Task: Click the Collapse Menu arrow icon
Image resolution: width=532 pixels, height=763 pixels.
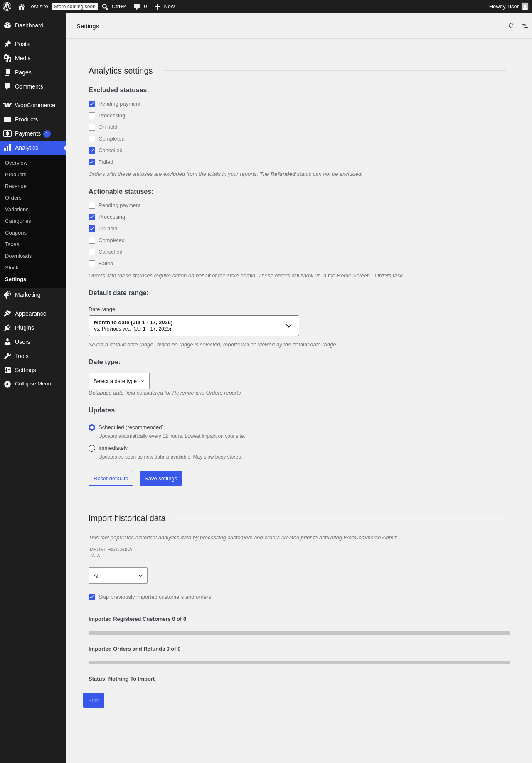Action: click(7, 384)
